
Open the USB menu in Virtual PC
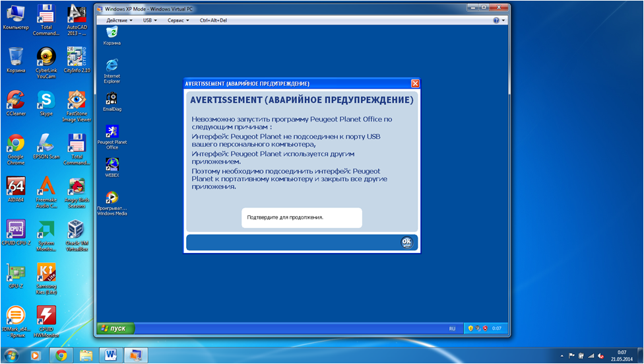coord(150,20)
